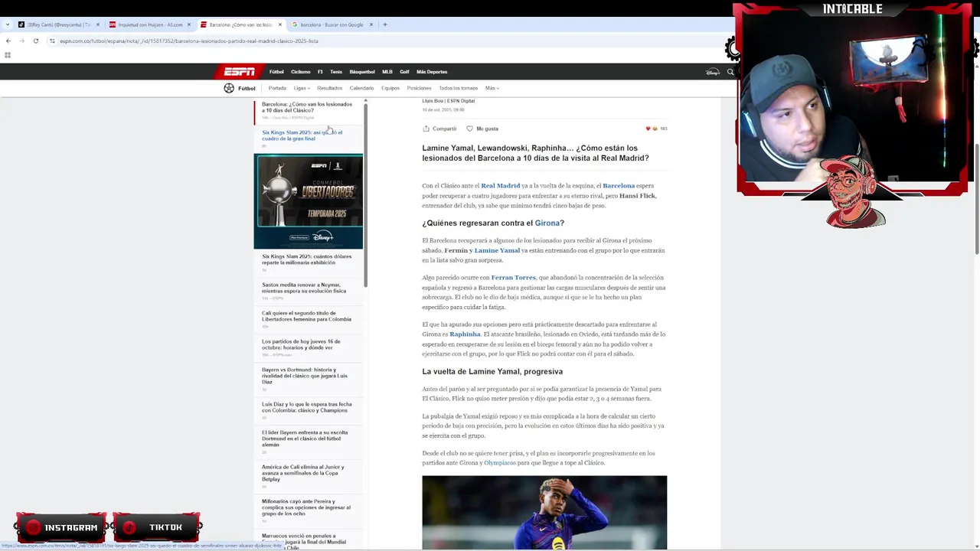Viewport: 980px width, 551px height.
Task: Click the ESPN logo in the header
Action: pos(239,72)
